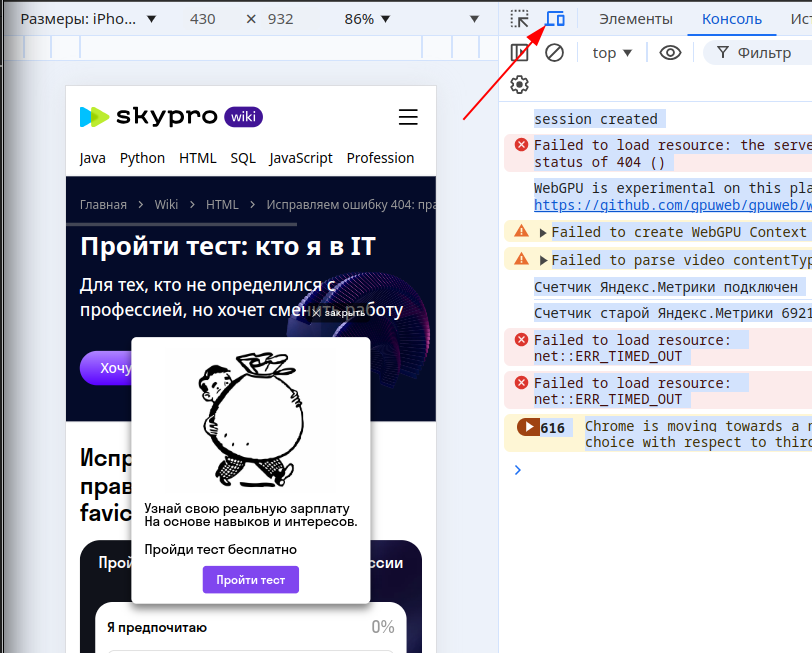Open the 'top' JavaScript context dropdown
The image size is (812, 653).
coord(612,53)
